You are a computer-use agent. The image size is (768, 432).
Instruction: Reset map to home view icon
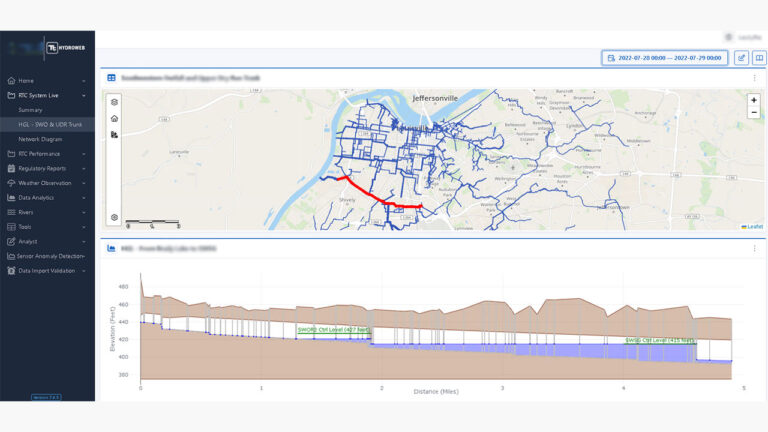click(x=114, y=119)
